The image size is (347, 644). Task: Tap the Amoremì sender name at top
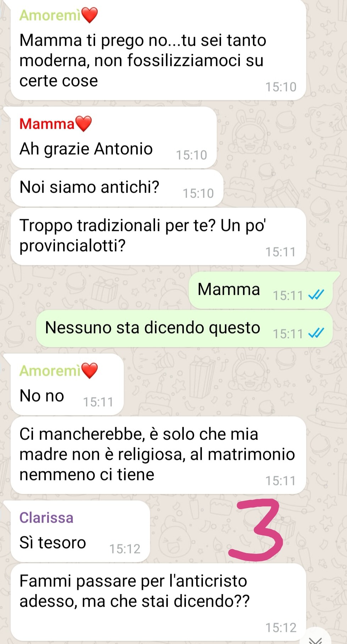[50, 15]
